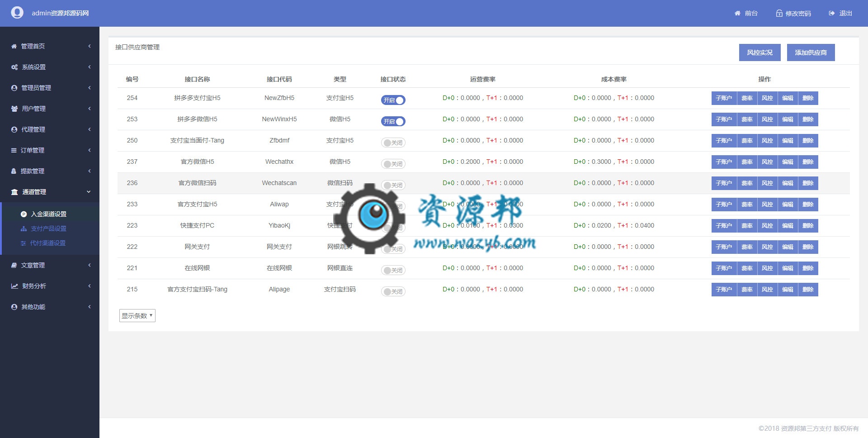Click the sliders icon beside 代付渠道设置
This screenshot has width=868, height=438.
24,243
